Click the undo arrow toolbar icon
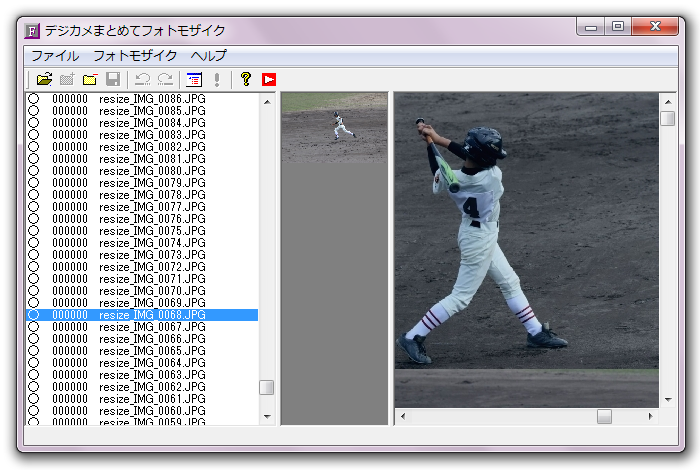 142,79
